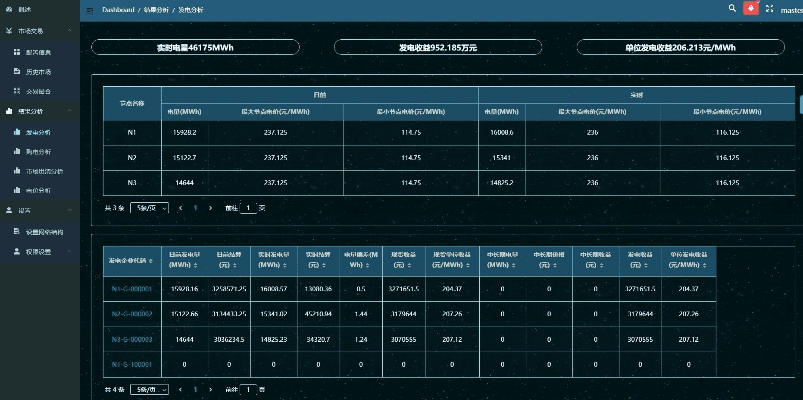The width and height of the screenshot is (803, 400).
Task: Click the master user menu
Action: 789,9
